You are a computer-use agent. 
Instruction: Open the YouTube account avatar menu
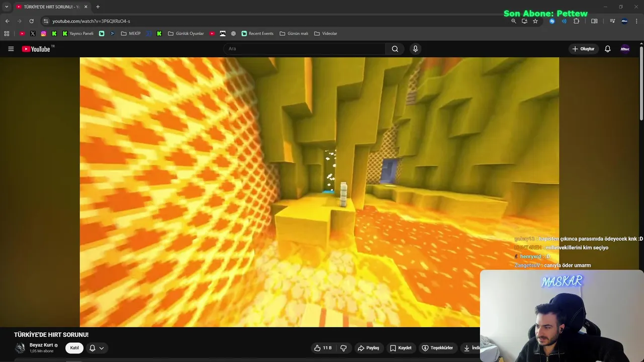coord(625,49)
